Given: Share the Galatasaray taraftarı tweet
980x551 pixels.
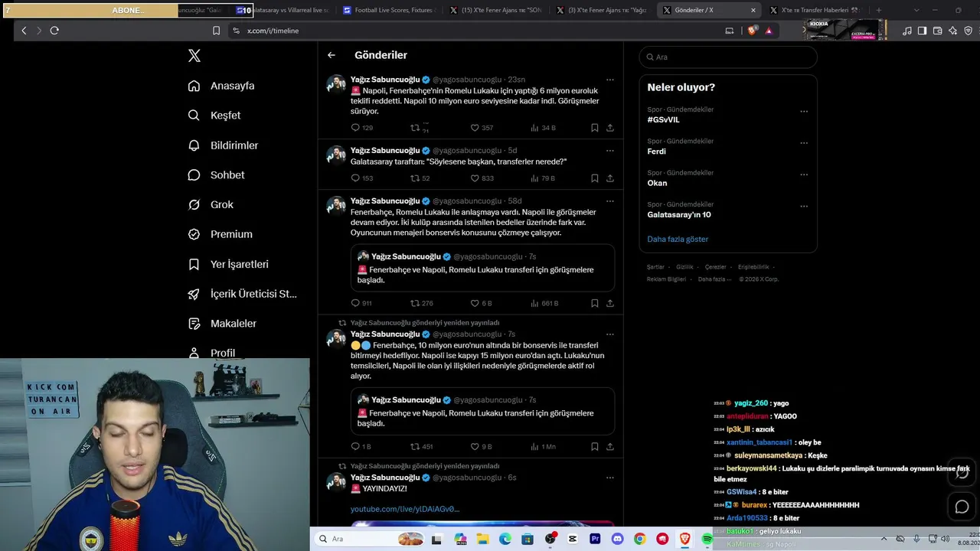Looking at the screenshot, I should [x=610, y=178].
